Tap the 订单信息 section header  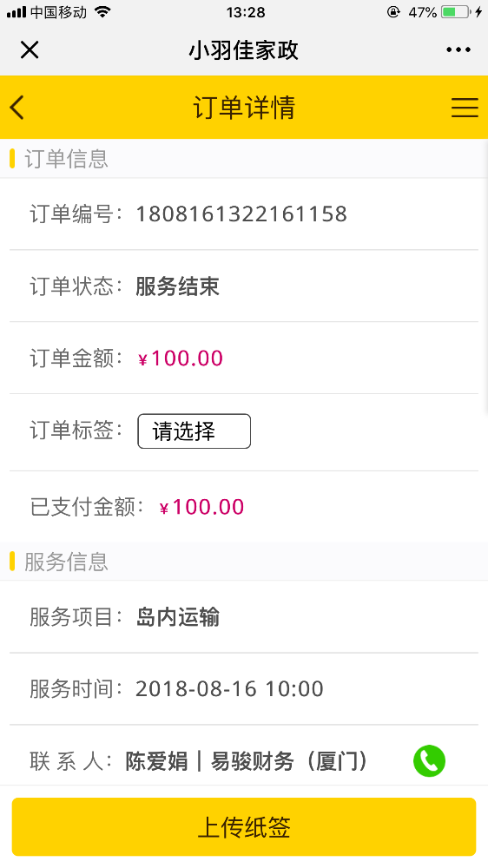click(66, 159)
